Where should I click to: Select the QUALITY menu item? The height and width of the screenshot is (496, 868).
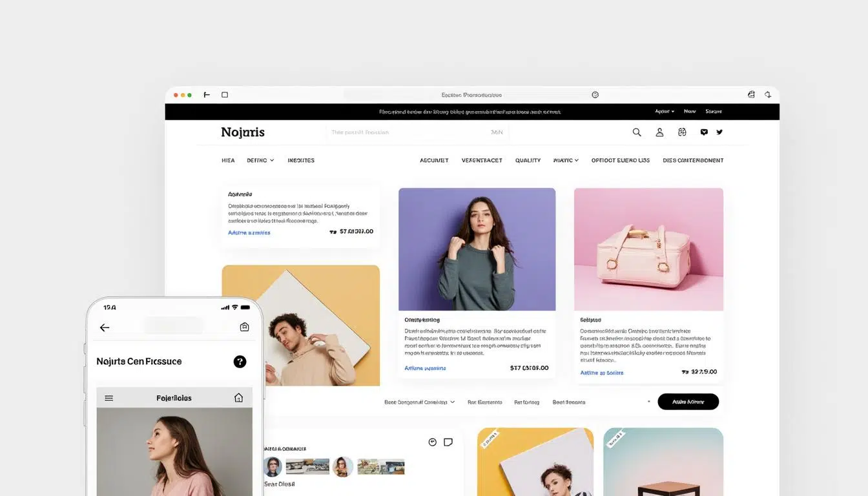click(x=528, y=160)
